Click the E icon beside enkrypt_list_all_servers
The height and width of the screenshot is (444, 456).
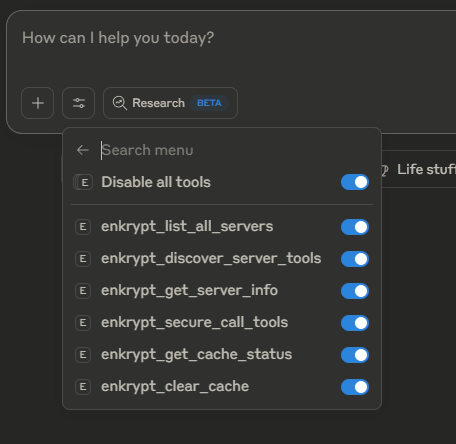[x=83, y=227]
